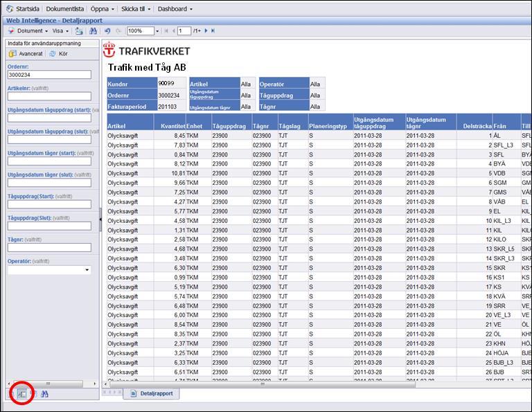Screen dimensions: 532x412
Task: Click the user prompt input panel icon below the left panel
Action: click(x=22, y=394)
